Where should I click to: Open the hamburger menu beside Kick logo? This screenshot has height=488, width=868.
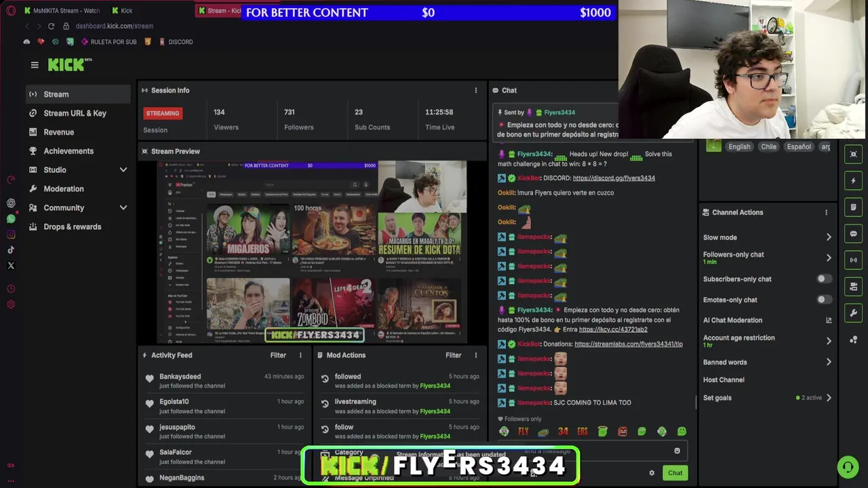(x=35, y=65)
